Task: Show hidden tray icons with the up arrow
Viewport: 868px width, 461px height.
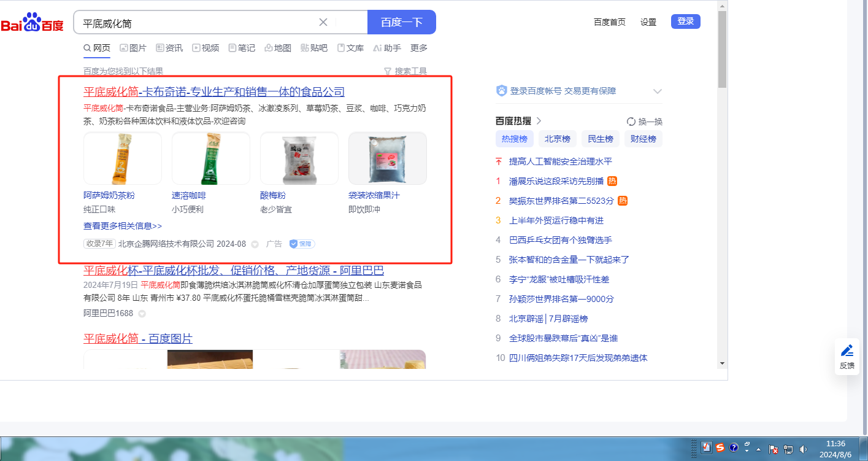Action: [759, 450]
